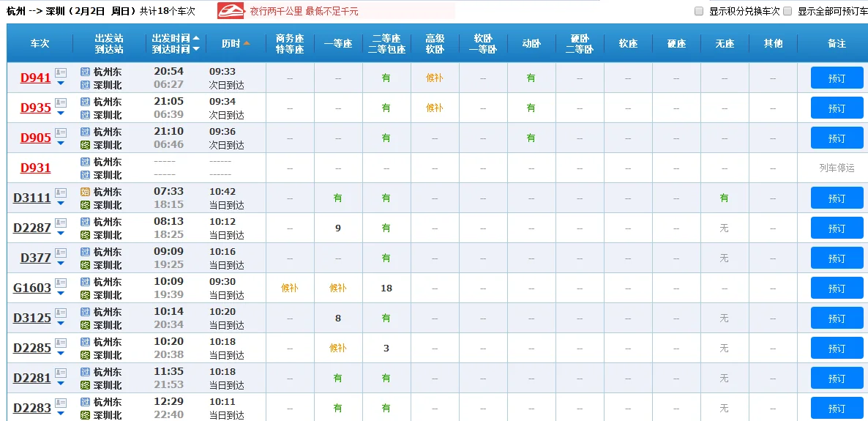The image size is (868, 421).
Task: Click the 出发时间 column header
Action: [x=171, y=38]
